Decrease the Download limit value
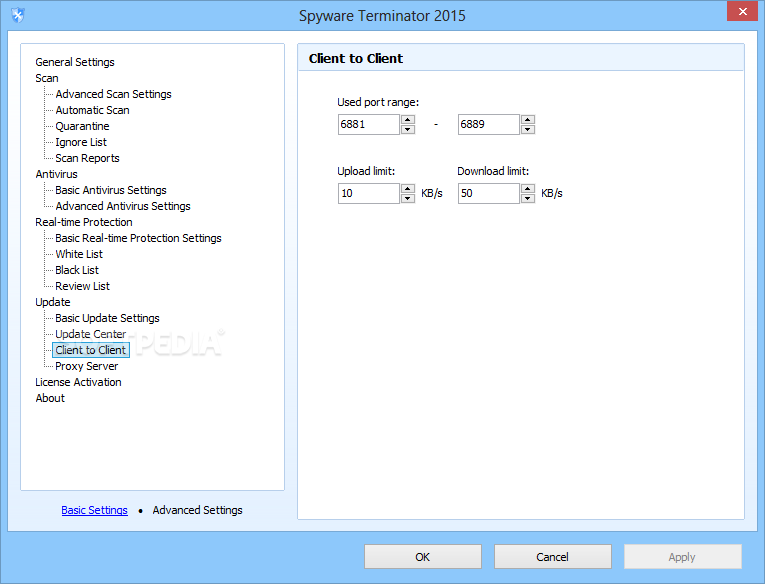765x584 pixels. (x=528, y=198)
